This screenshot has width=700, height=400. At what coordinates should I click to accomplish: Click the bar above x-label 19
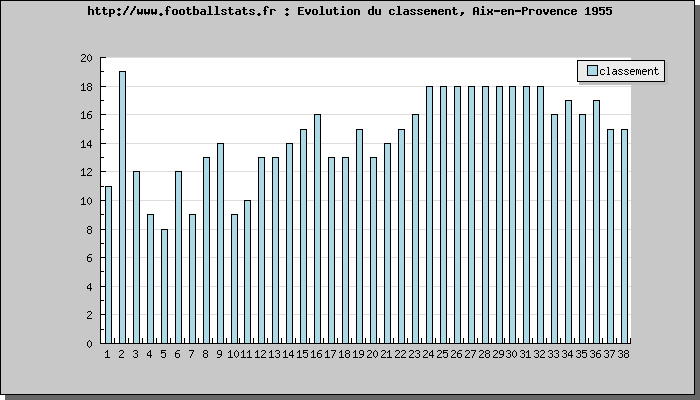pyautogui.click(x=359, y=236)
